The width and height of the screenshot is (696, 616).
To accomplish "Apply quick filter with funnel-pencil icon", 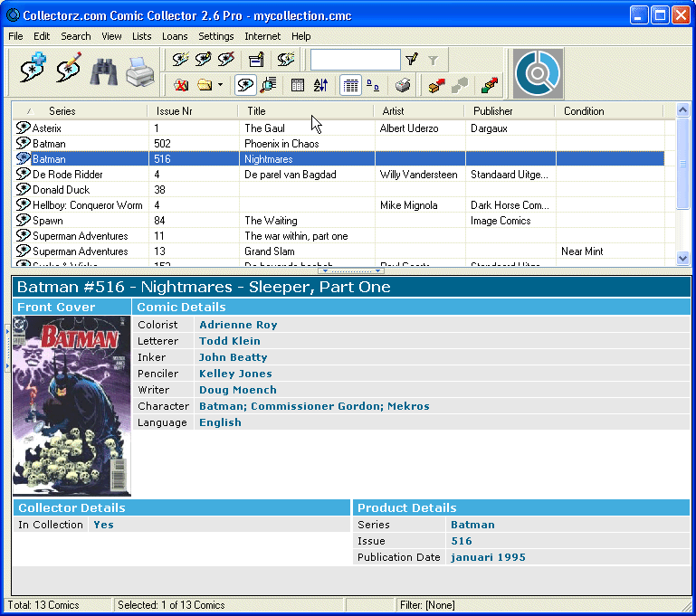I will click(x=412, y=59).
